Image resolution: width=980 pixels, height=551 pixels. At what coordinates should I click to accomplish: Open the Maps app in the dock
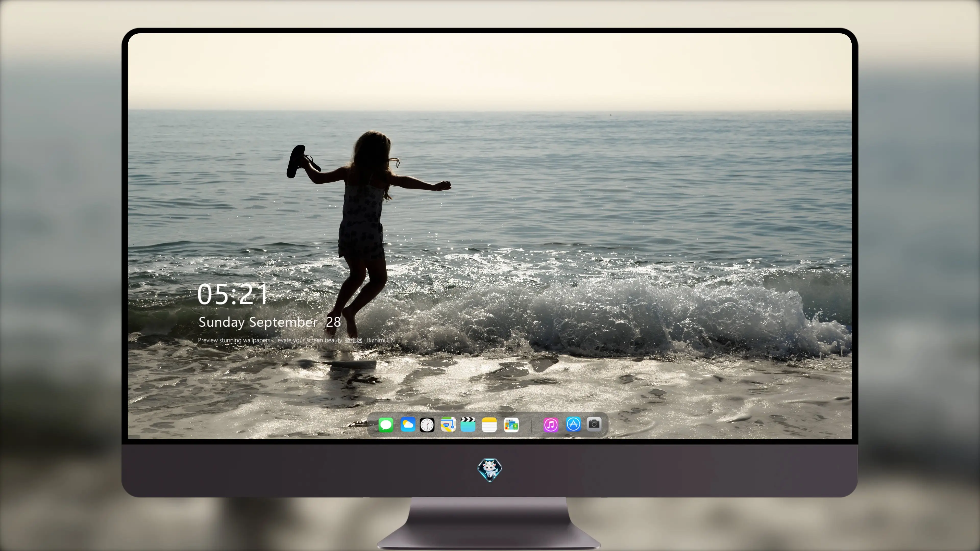point(448,425)
